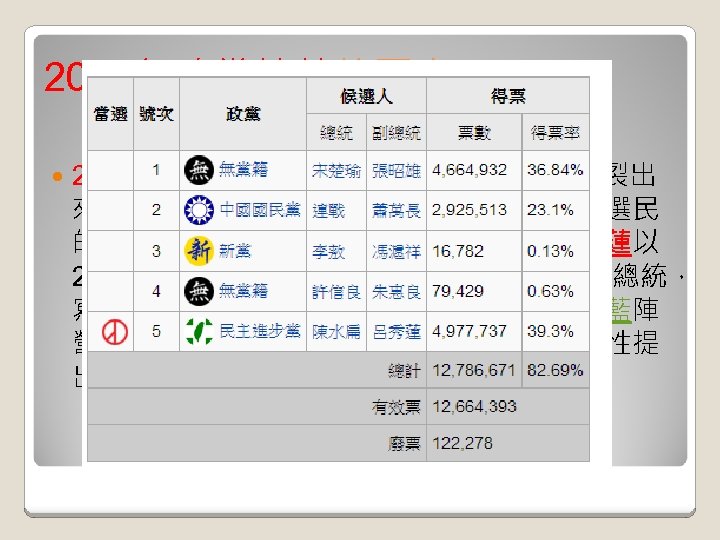720x540 pixels.
Task: Open vice candidate link 蕭萬長
Action: point(396,211)
